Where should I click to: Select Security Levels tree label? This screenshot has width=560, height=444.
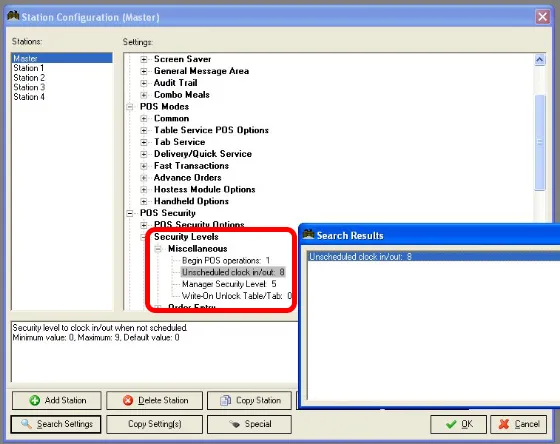[x=186, y=237]
